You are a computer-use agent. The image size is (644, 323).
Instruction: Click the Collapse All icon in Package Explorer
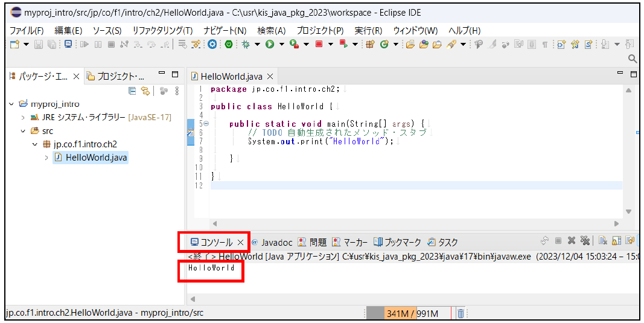click(133, 91)
